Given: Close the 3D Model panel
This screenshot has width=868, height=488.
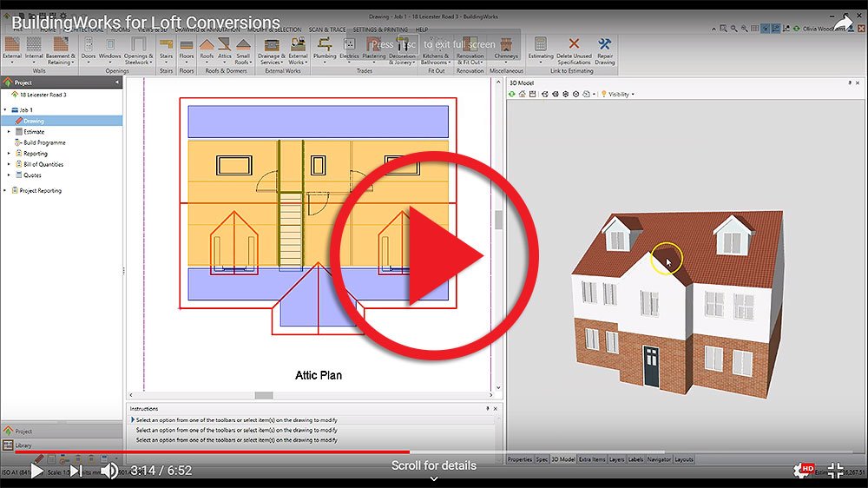Looking at the screenshot, I should (x=858, y=82).
